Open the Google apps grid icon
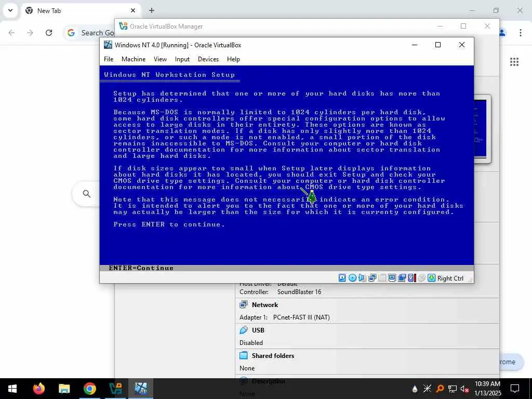 (x=514, y=62)
